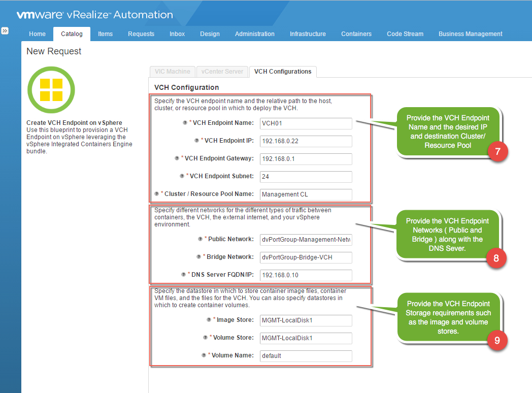The image size is (532, 393).
Task: Navigate to the Business Management tab
Action: (470, 34)
